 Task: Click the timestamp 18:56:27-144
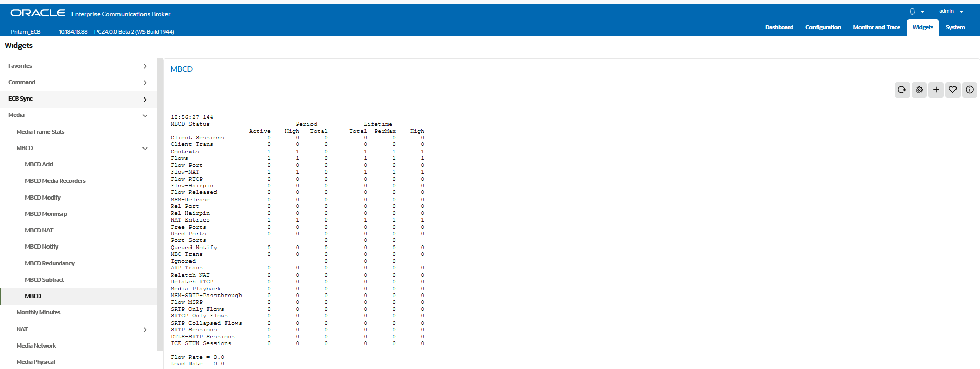click(x=192, y=117)
